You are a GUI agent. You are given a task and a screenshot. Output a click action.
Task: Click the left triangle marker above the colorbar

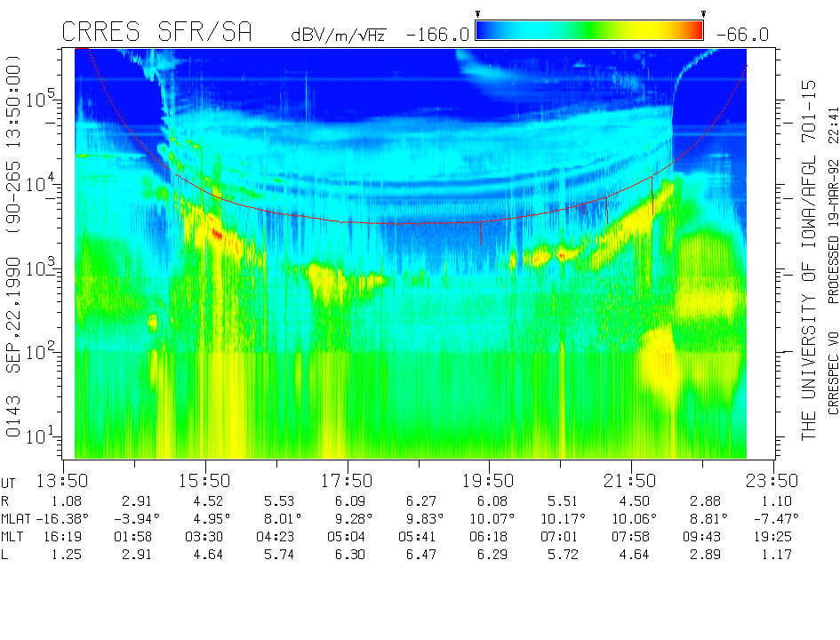point(477,13)
